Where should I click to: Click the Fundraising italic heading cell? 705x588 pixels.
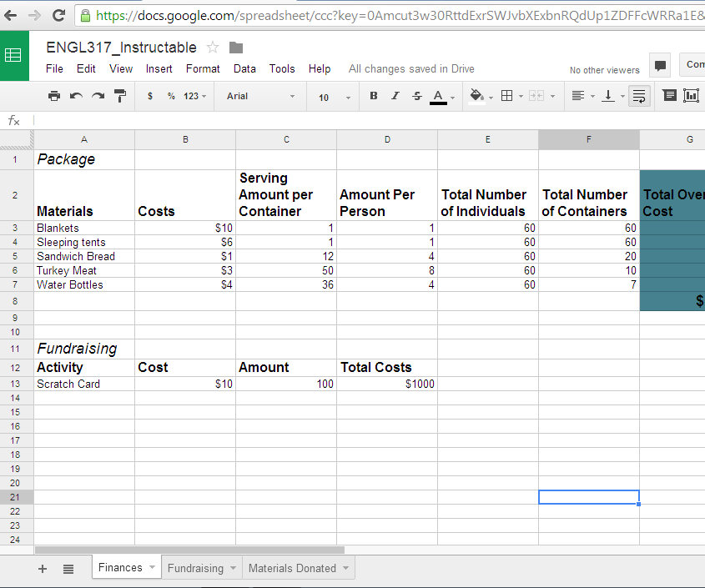(x=84, y=349)
